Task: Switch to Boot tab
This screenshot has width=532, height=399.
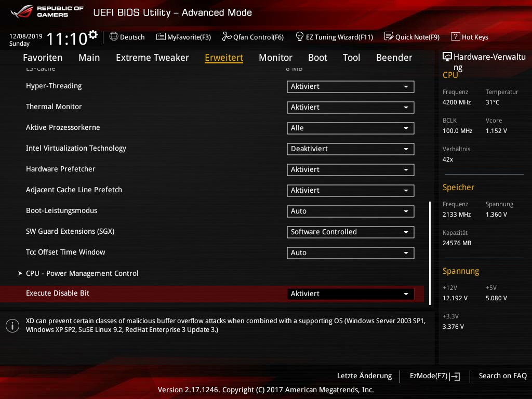Action: pyautogui.click(x=317, y=57)
